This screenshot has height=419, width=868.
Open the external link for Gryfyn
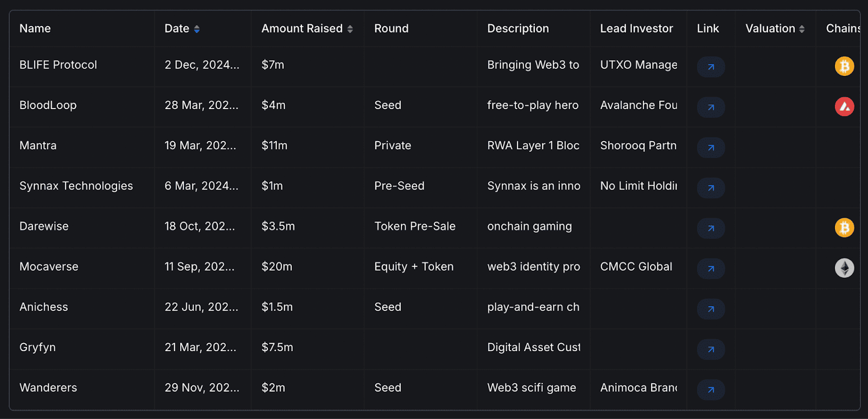(710, 350)
